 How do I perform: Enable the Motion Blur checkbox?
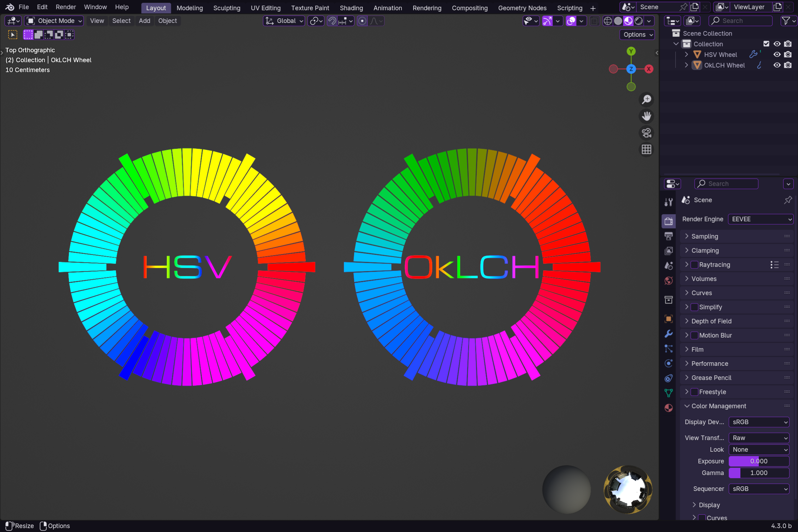pos(694,335)
